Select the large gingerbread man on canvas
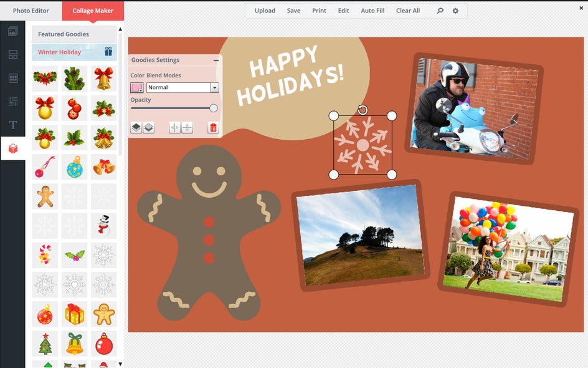The height and width of the screenshot is (368, 588). [209, 233]
